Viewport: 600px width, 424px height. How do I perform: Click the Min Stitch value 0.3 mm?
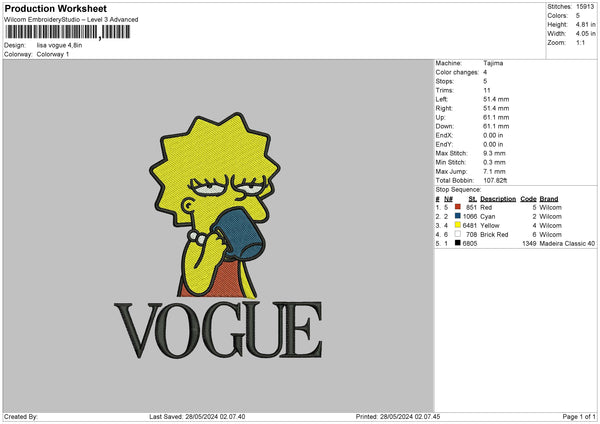click(494, 162)
